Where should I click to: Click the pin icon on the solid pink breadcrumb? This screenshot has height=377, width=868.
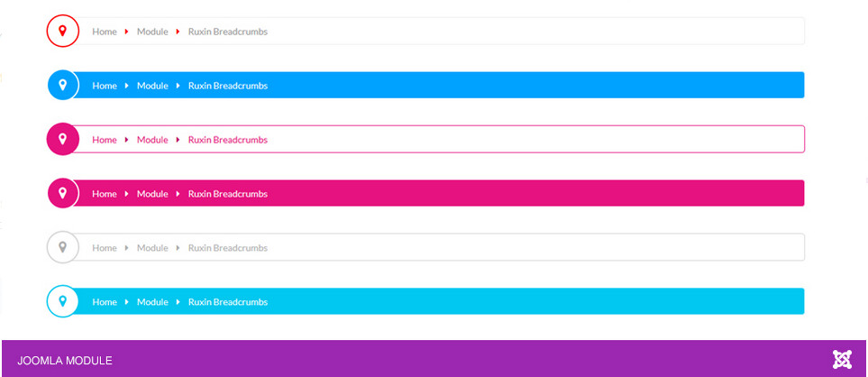pos(62,193)
